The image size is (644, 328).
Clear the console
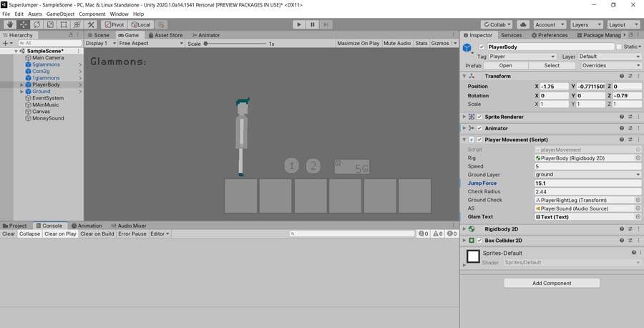tap(9, 233)
